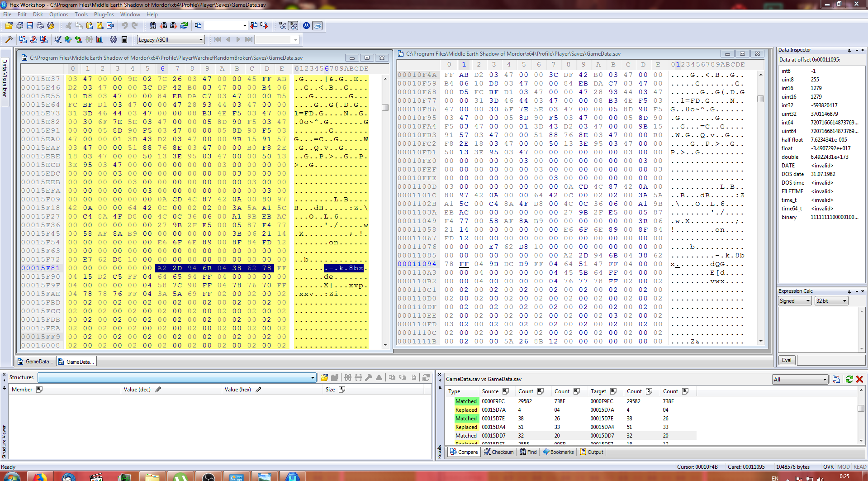Open the Options menu
Viewport: 868px width, 481px height.
tap(59, 14)
